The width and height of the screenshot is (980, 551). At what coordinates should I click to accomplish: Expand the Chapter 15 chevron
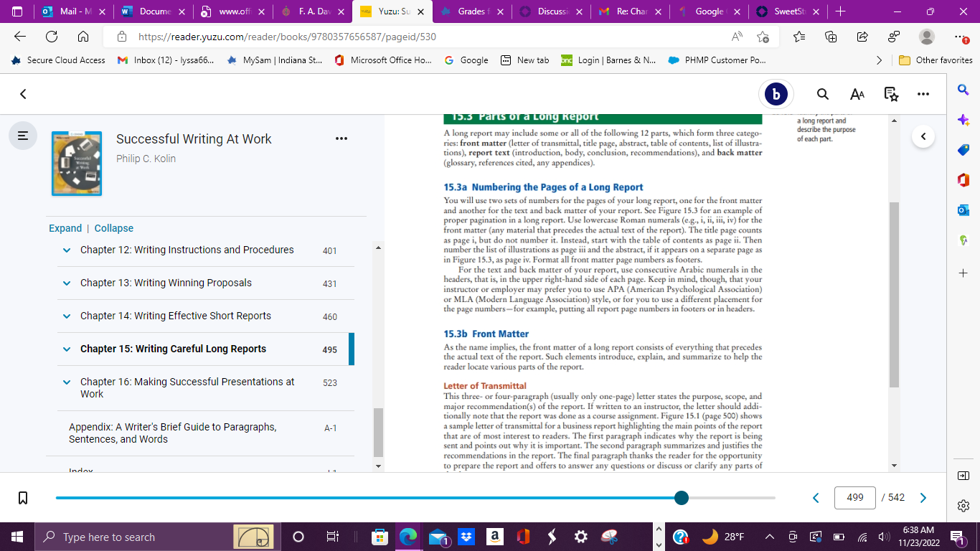[67, 349]
